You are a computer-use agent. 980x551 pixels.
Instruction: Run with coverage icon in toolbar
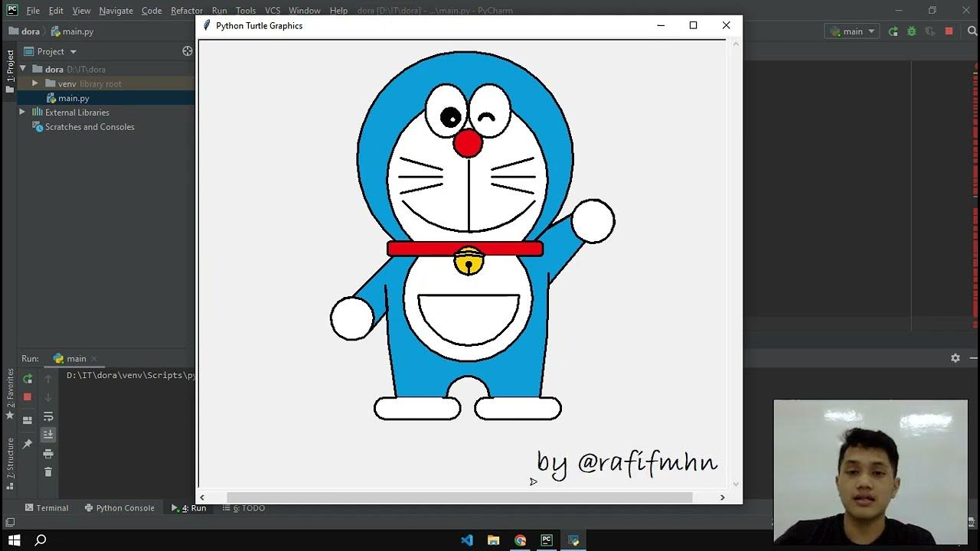click(930, 31)
